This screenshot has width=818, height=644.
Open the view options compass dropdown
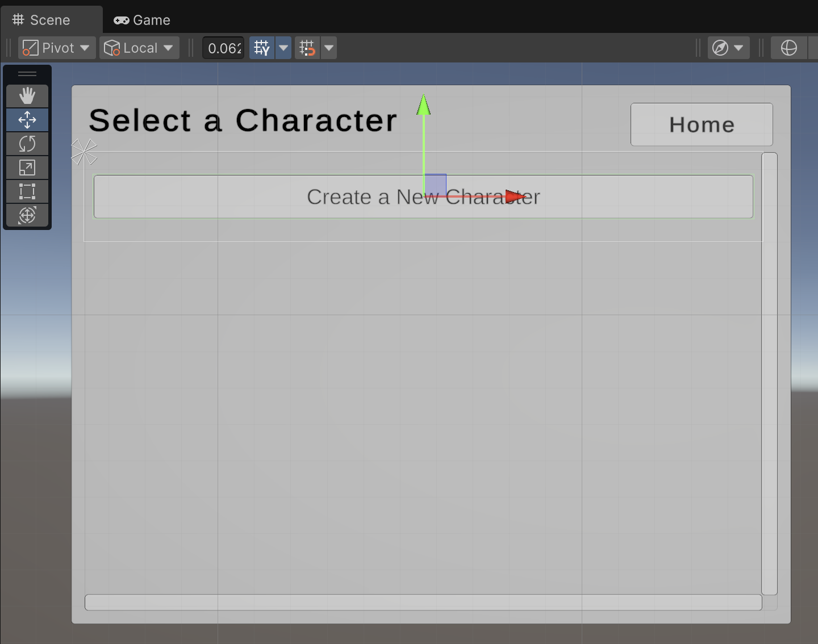(728, 48)
